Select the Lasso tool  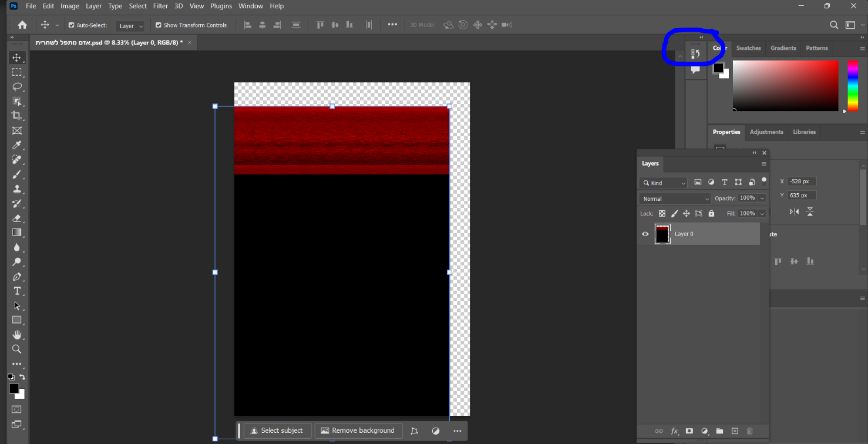click(x=17, y=87)
